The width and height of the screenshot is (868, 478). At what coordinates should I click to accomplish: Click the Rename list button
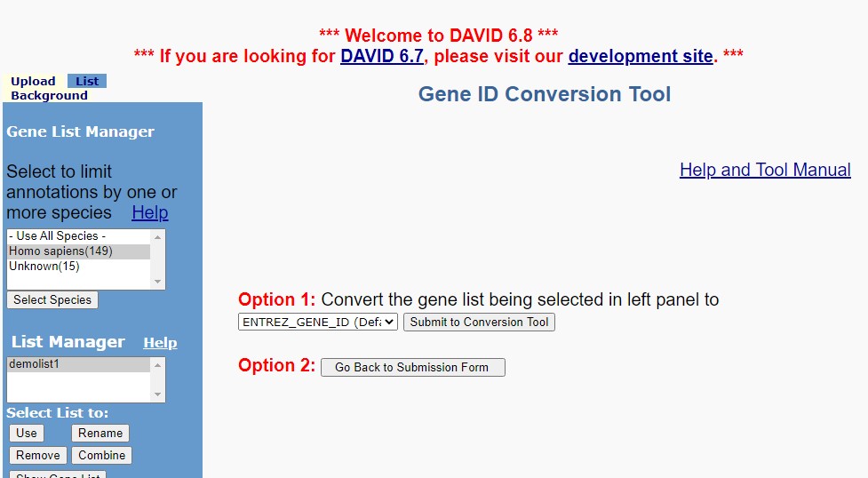[x=100, y=434]
